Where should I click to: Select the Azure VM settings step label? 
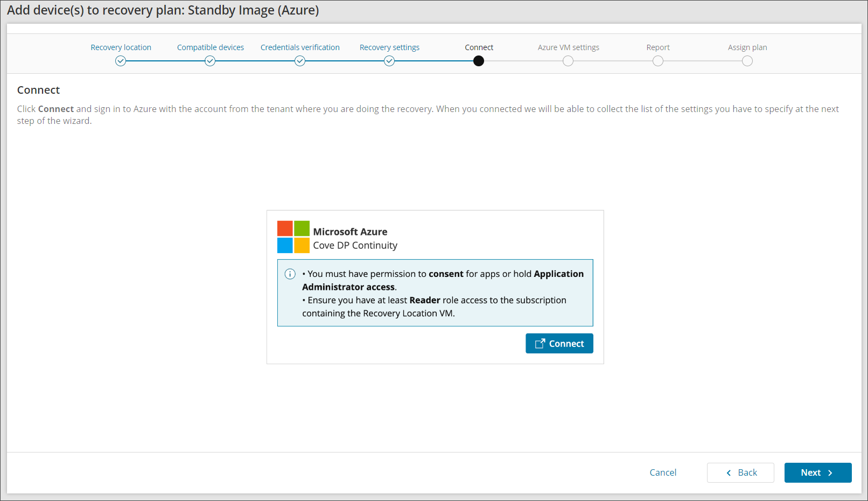568,47
